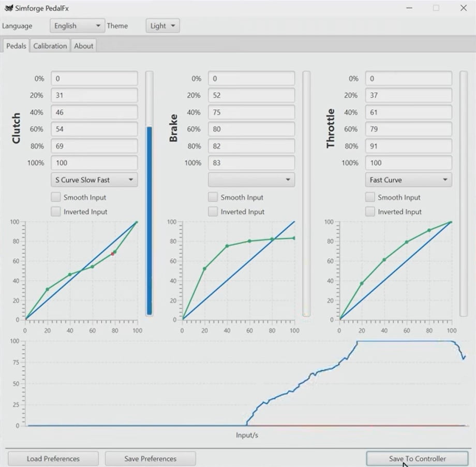Enable Smooth Input for Clutch
The width and height of the screenshot is (476, 467).
pyautogui.click(x=56, y=197)
